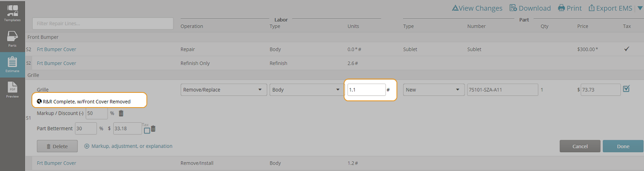Click the Done button
The image size is (644, 171).
[623, 146]
